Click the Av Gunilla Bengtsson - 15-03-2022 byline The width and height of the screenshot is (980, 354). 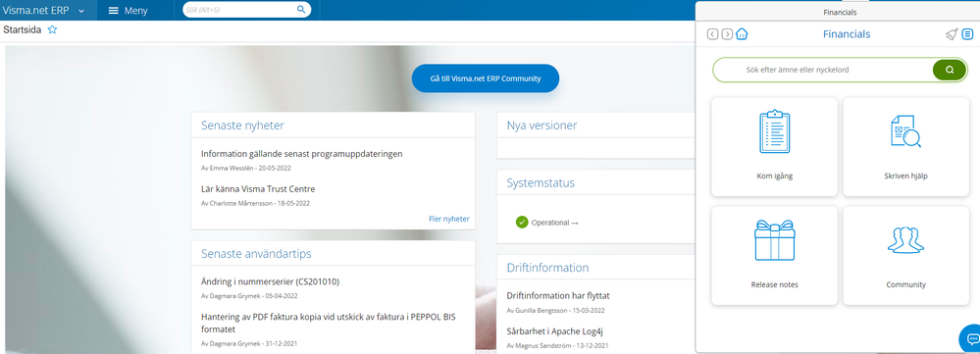click(x=555, y=310)
